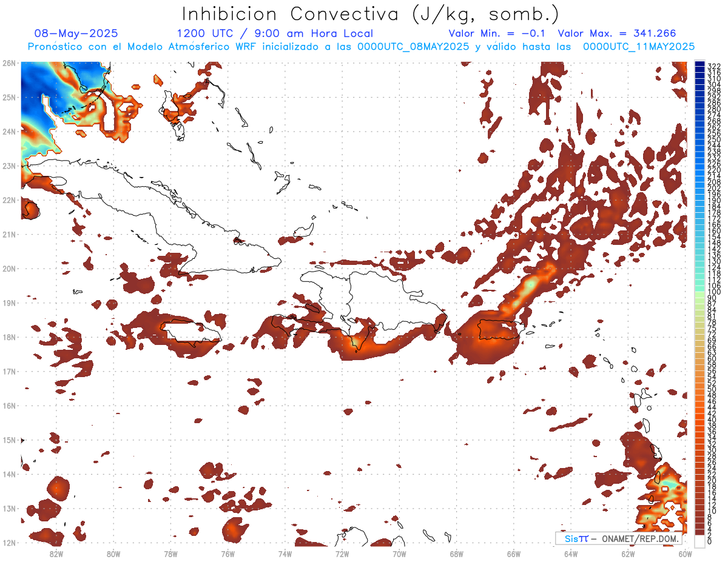This screenshot has height=562, width=728.
Task: Click the "68W" longitude label
Action: (457, 553)
